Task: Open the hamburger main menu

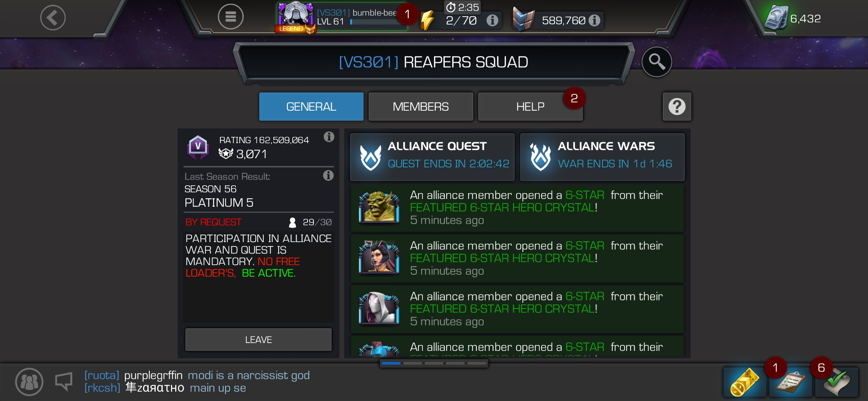Action: 230,17
